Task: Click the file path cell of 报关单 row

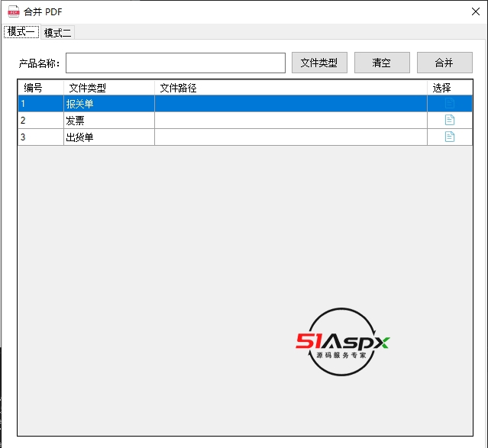Action: click(291, 104)
